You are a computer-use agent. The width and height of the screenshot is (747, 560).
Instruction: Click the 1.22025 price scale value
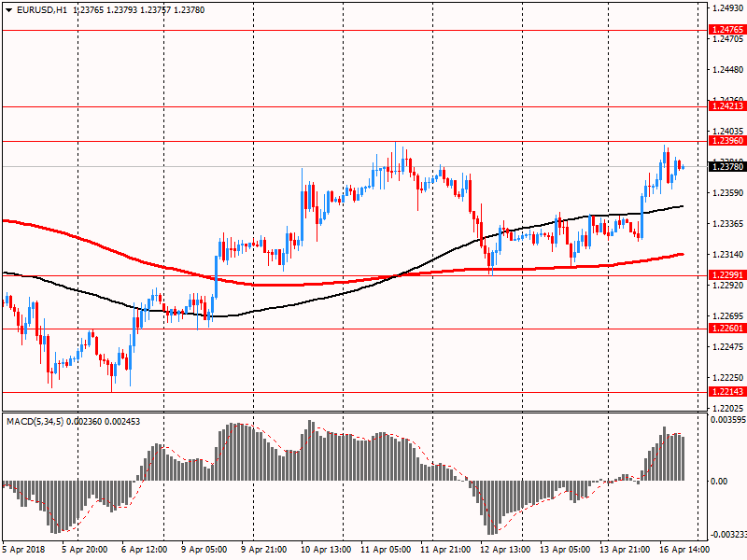[727, 409]
